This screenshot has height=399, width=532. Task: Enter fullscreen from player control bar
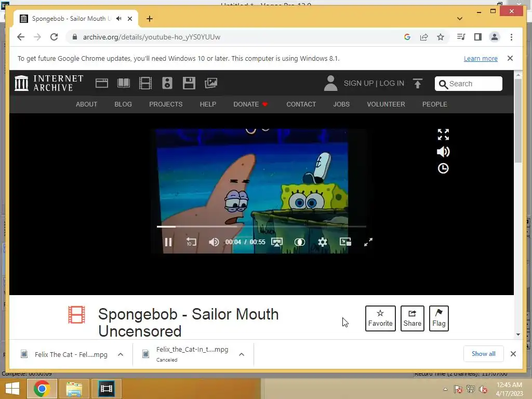tap(368, 242)
